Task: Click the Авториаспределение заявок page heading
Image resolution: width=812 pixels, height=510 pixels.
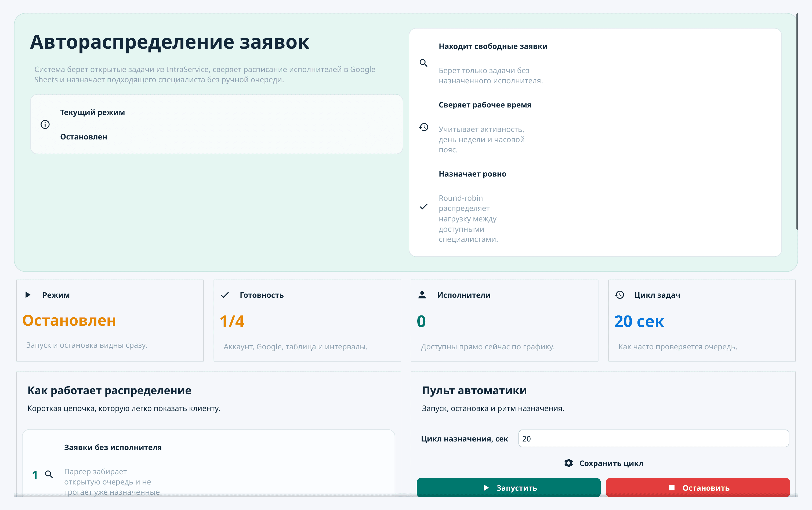Action: tap(169, 42)
